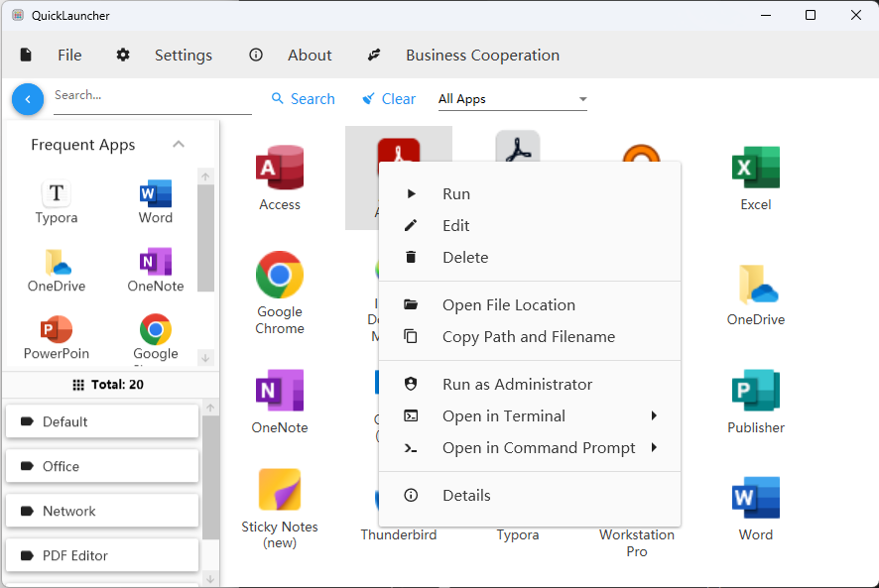Image resolution: width=879 pixels, height=588 pixels.
Task: Click the Thunderbird app label
Action: pos(399,534)
